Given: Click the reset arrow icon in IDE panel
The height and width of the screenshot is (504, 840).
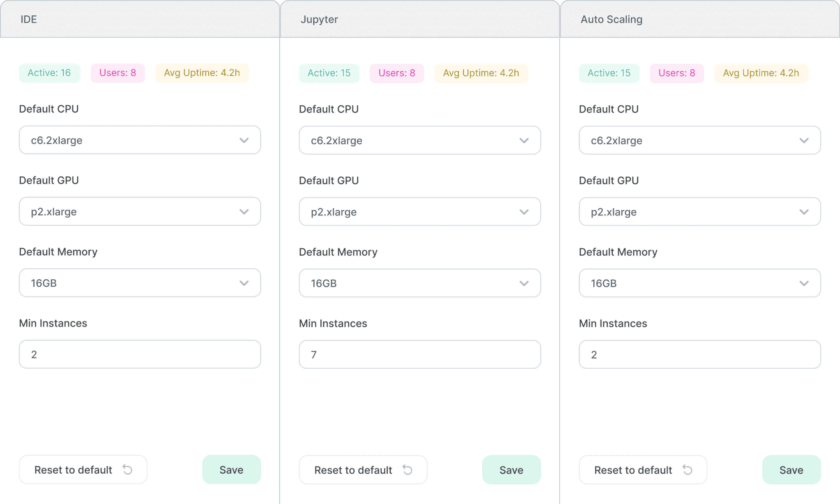Looking at the screenshot, I should click(x=127, y=470).
